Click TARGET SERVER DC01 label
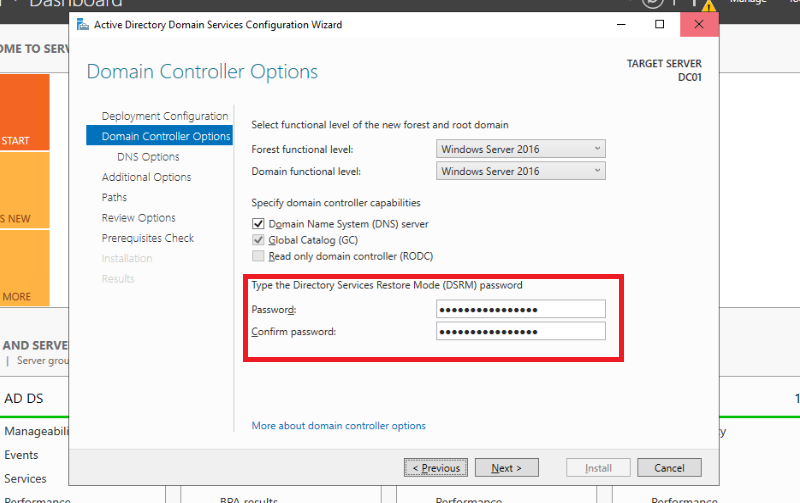 (x=664, y=70)
